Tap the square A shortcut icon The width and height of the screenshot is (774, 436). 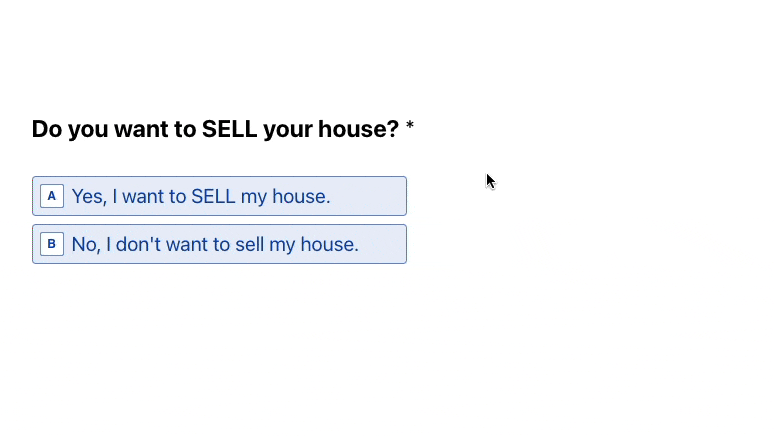point(52,196)
